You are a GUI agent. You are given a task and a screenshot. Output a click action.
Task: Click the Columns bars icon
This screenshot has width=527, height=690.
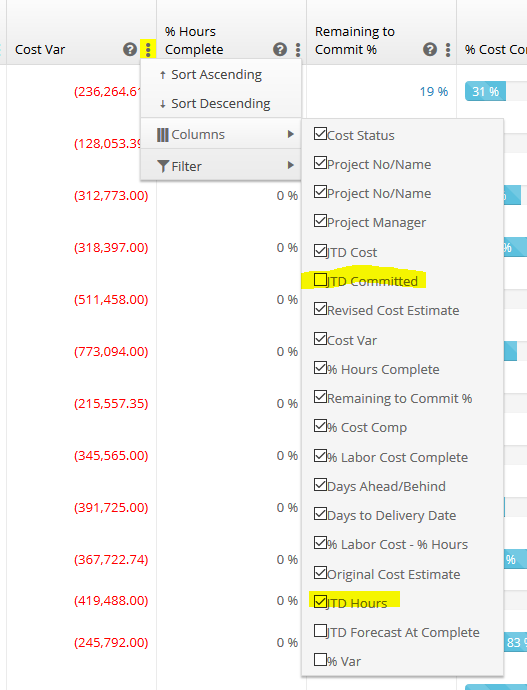pyautogui.click(x=162, y=135)
